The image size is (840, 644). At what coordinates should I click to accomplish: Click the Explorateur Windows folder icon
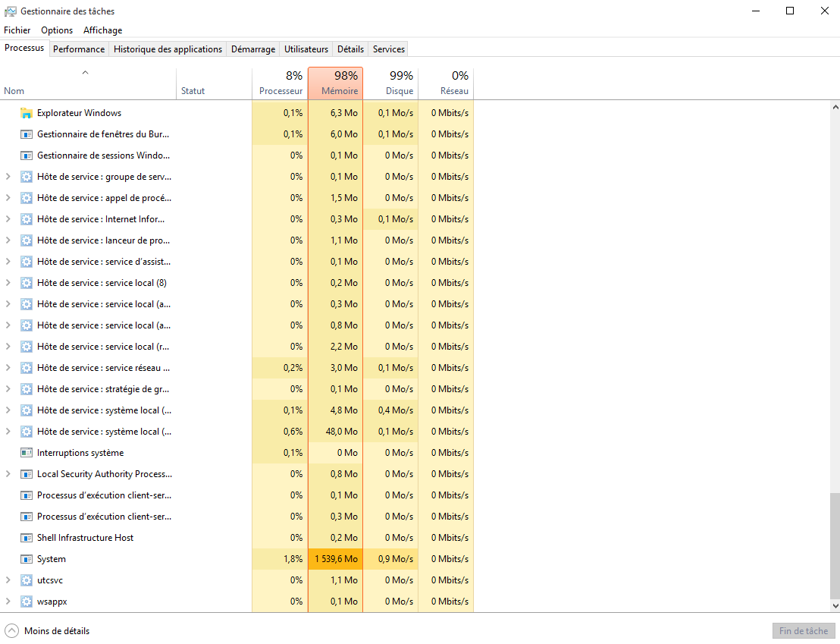pos(27,113)
